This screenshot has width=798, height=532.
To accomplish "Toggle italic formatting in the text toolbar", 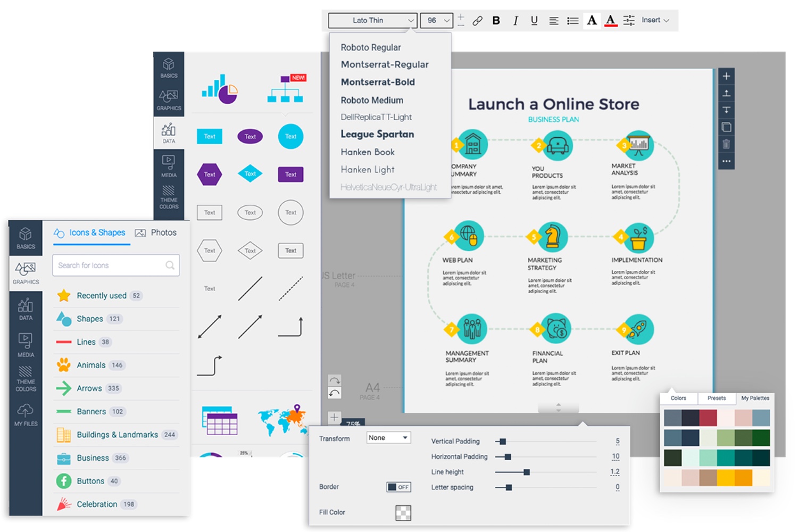I will click(x=514, y=20).
